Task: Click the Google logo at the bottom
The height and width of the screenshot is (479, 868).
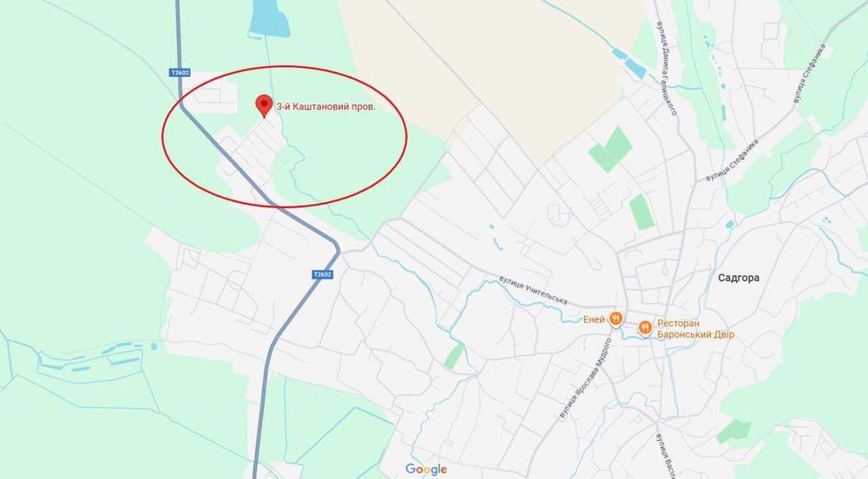Action: coord(425,469)
